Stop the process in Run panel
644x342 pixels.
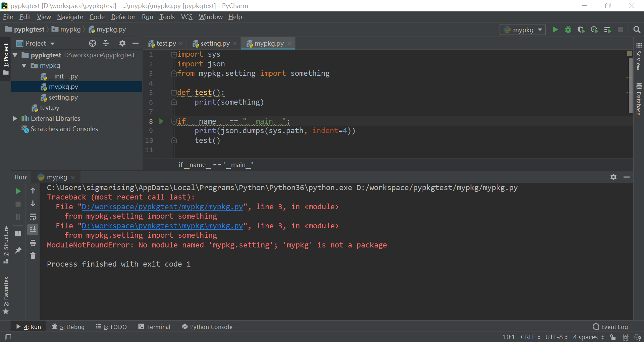[18, 204]
